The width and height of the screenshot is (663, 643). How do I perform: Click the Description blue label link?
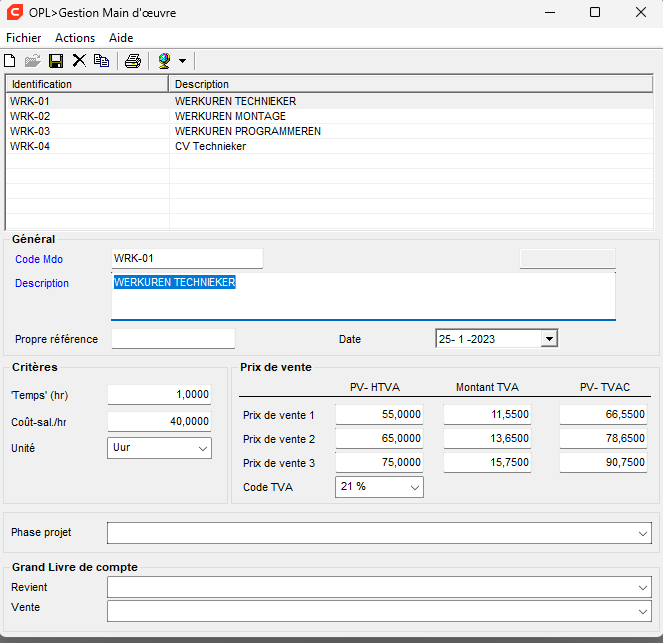pyautogui.click(x=42, y=283)
